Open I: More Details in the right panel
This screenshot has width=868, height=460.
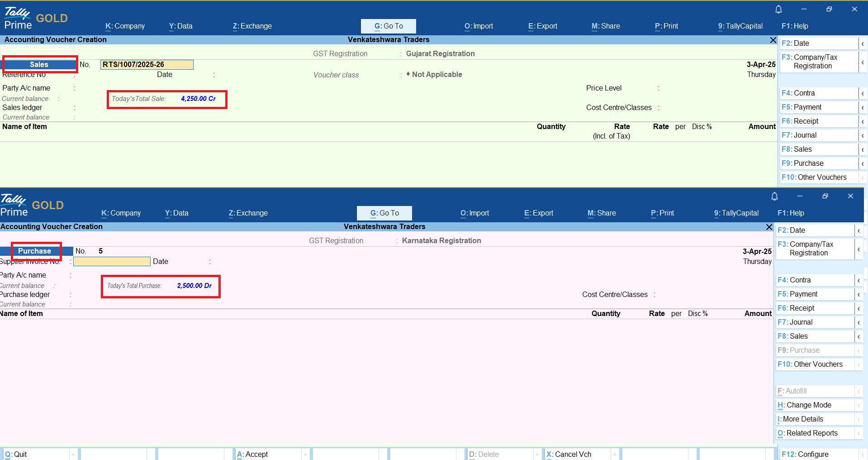[803, 419]
